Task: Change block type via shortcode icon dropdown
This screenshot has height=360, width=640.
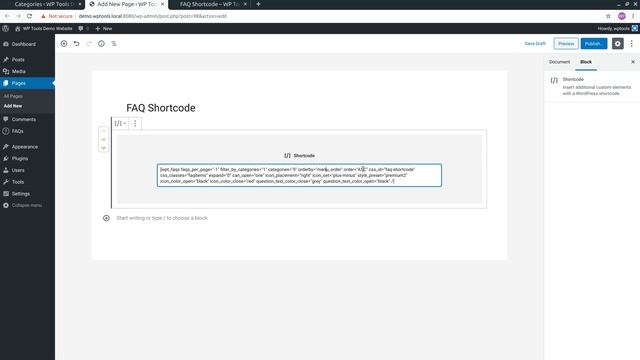Action: coord(120,123)
